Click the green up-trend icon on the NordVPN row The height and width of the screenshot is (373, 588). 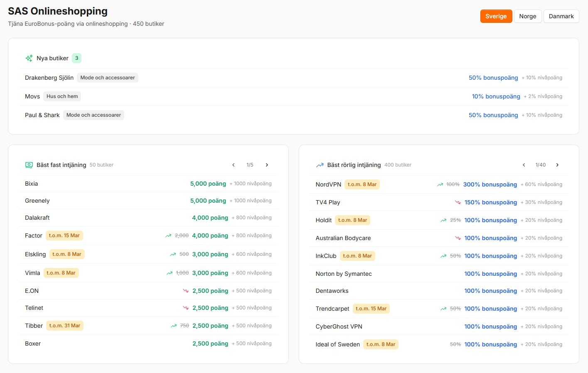click(x=440, y=184)
